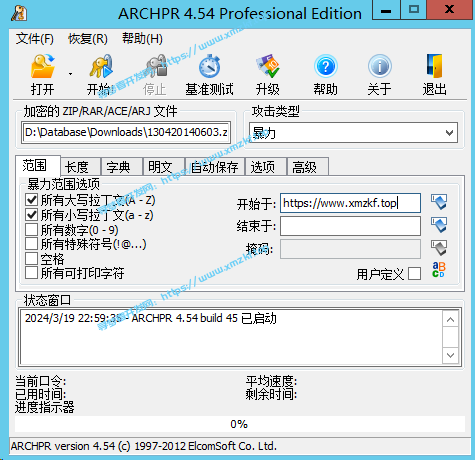Click icon beside the 开始于 field
The image size is (475, 460).
coord(439,202)
